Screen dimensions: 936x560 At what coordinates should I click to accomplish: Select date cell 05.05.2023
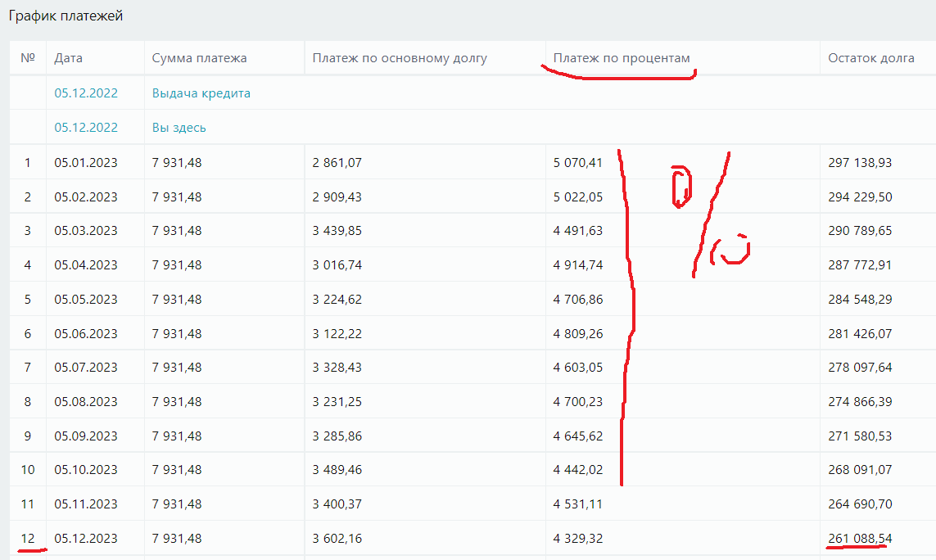pos(86,299)
